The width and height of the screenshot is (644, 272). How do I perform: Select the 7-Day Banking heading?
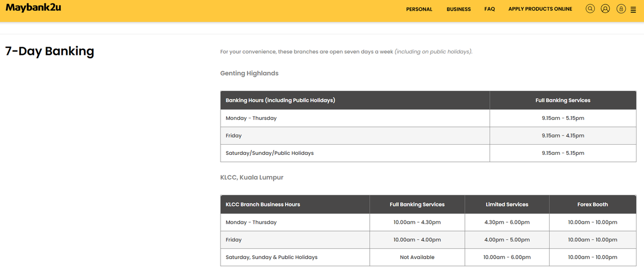tap(49, 52)
